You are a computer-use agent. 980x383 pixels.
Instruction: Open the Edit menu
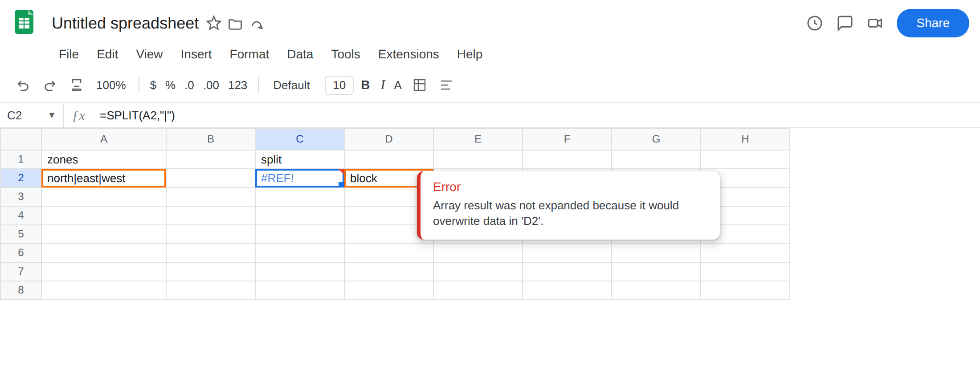click(x=107, y=54)
